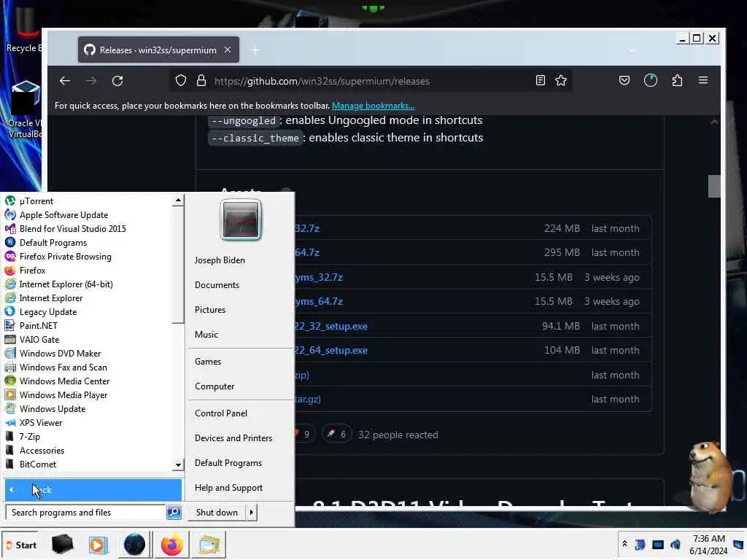Screen dimensions: 747x560
Task: Open VAIO Gate
Action: tap(39, 340)
